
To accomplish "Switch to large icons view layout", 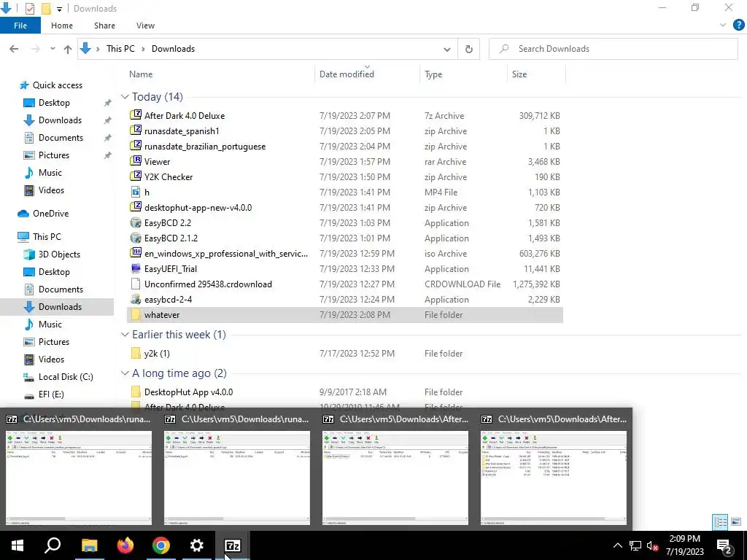I will tap(736, 522).
